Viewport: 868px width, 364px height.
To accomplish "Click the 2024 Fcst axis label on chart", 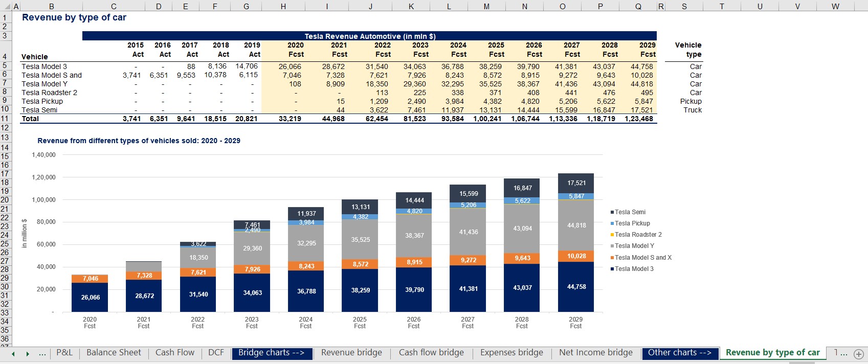I will 306,323.
